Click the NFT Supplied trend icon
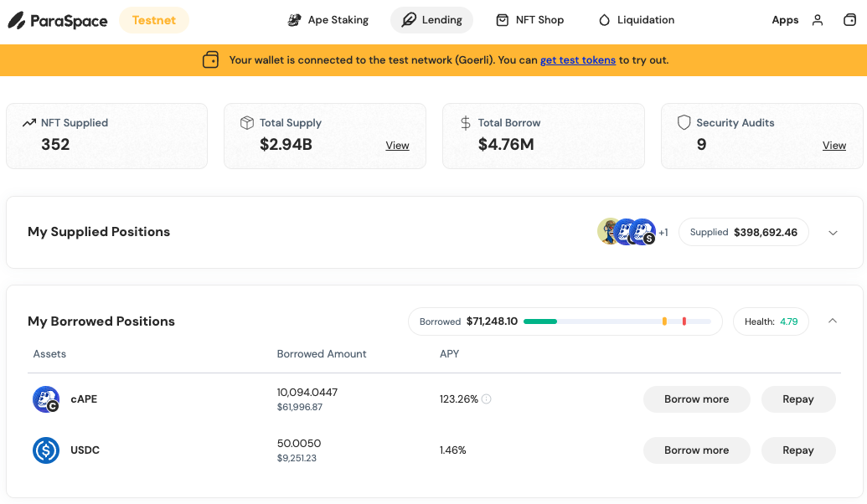 click(29, 123)
